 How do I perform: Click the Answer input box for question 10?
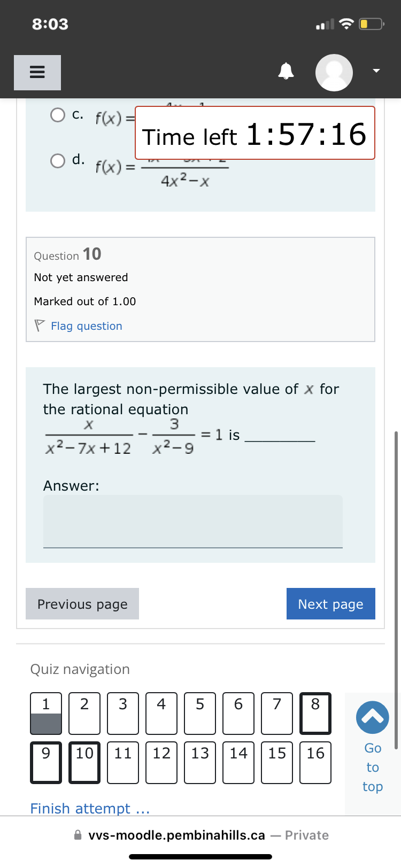pos(192,521)
